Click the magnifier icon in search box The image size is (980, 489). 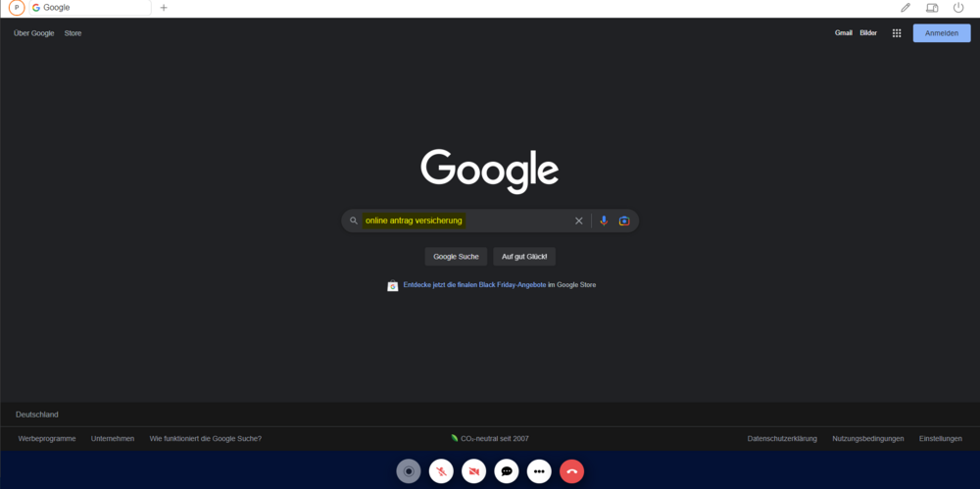(x=353, y=220)
